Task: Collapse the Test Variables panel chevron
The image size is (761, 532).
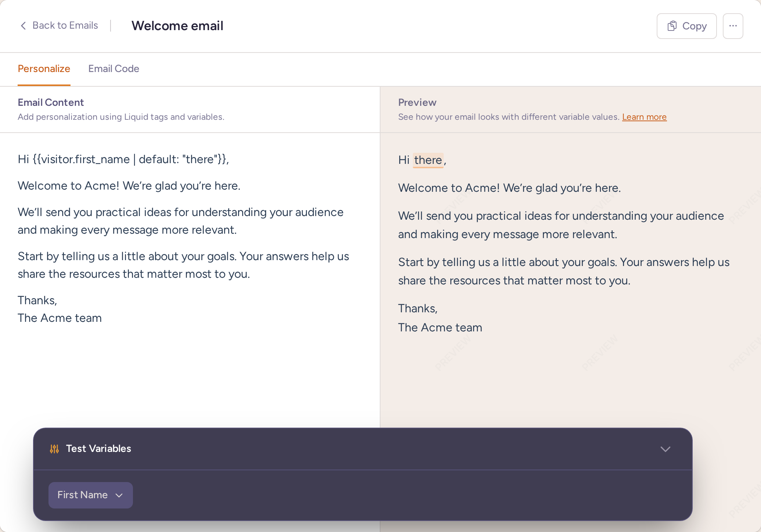Action: pyautogui.click(x=666, y=449)
